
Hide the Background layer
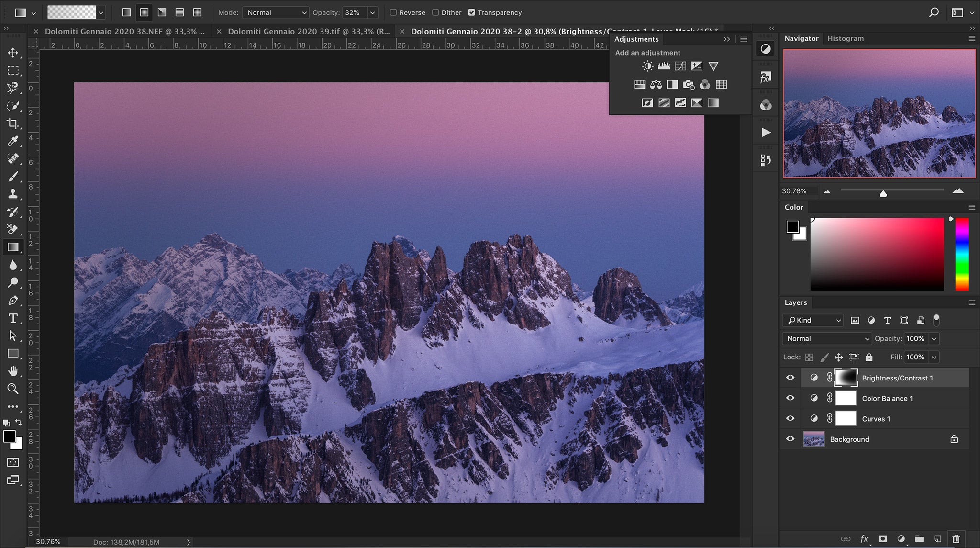pos(790,439)
